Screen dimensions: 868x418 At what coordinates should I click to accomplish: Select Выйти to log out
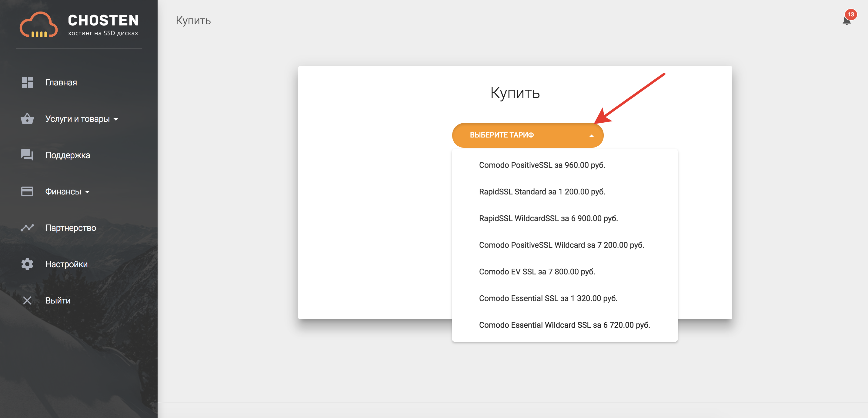tap(58, 300)
